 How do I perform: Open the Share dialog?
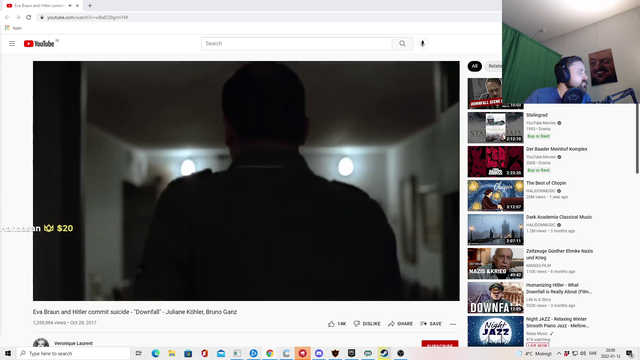coord(400,324)
